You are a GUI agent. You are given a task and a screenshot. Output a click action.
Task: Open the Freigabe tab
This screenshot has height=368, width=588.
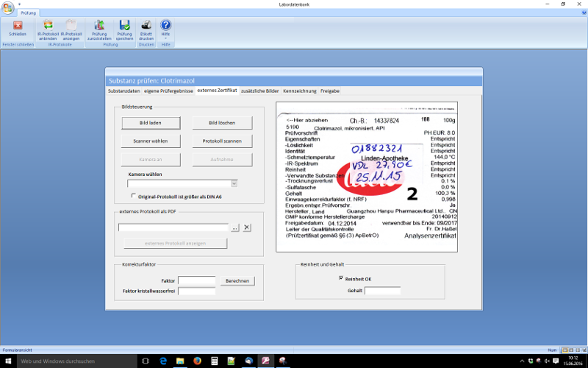point(330,91)
